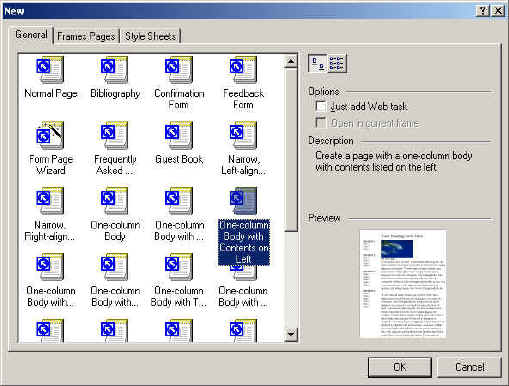Click the scrollbar down arrow
The image size is (509, 386).
[291, 334]
